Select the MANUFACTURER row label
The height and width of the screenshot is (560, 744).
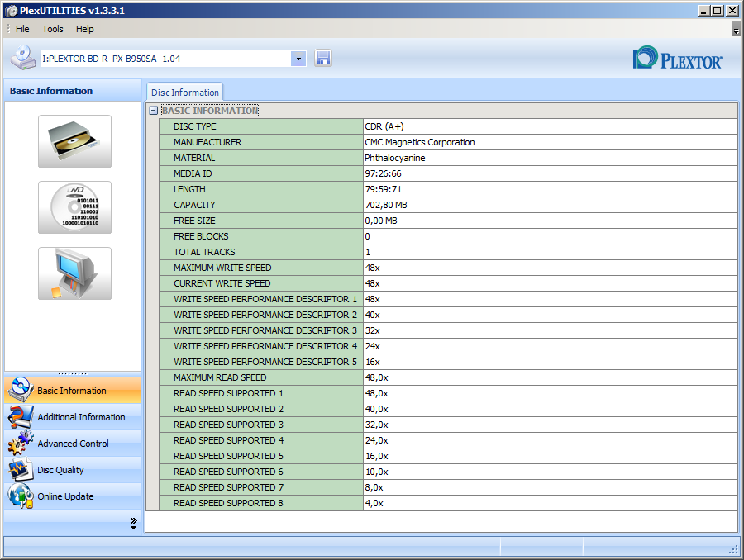coord(207,142)
